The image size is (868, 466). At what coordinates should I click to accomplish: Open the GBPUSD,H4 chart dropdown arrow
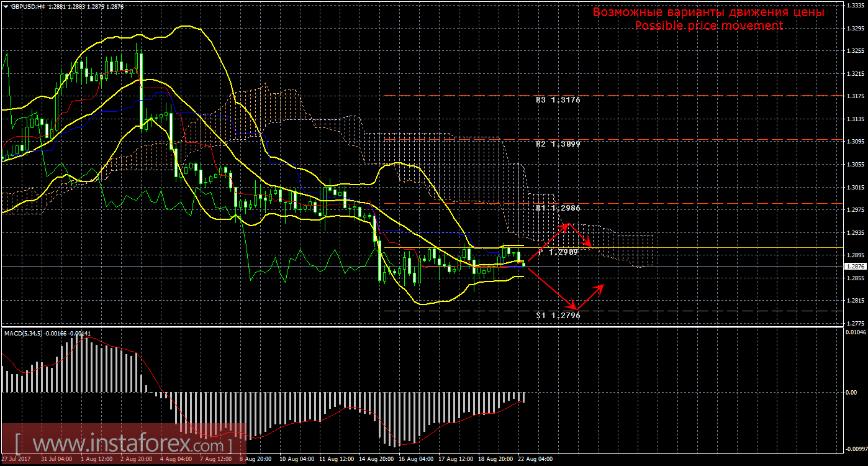[x=6, y=6]
